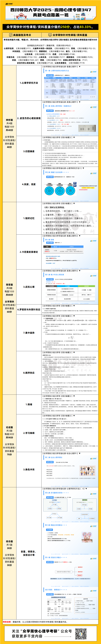Select the 众学简快针对性课程/资料覆盖 column header
This screenshot has width=101, height=644.
[70, 35]
